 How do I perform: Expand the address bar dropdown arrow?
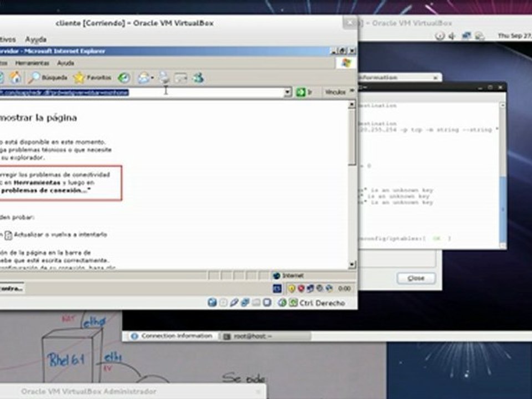pos(288,92)
